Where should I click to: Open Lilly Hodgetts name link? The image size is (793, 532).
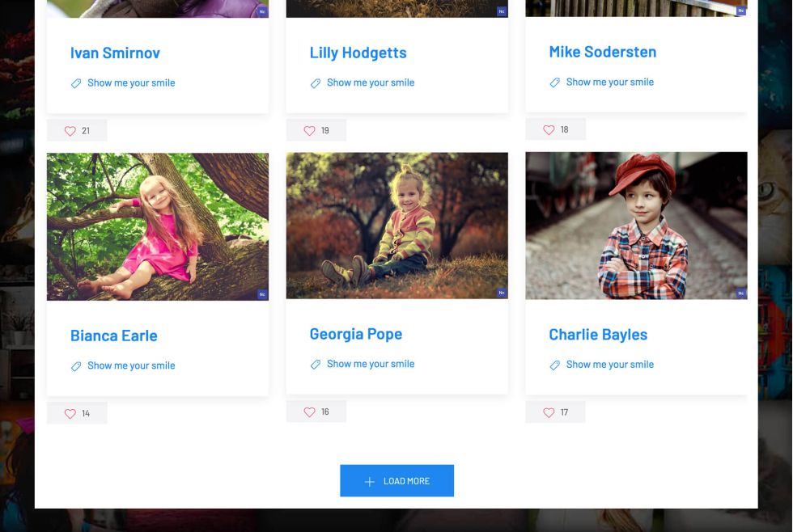(358, 53)
